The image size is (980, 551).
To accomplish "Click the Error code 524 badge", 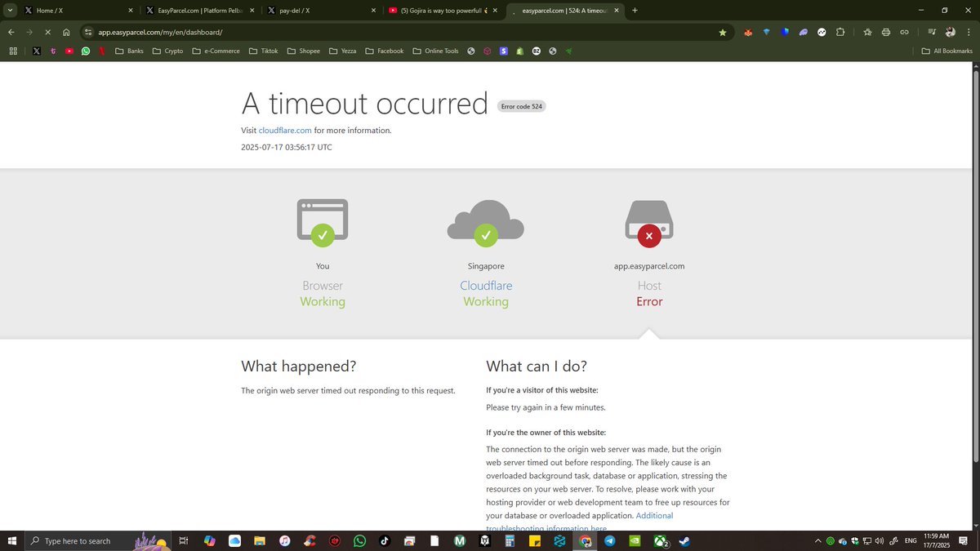I will pyautogui.click(x=522, y=106).
